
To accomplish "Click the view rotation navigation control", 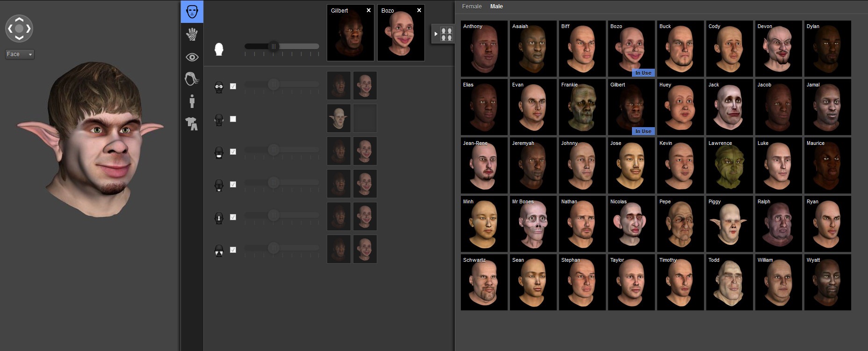I will (x=19, y=29).
